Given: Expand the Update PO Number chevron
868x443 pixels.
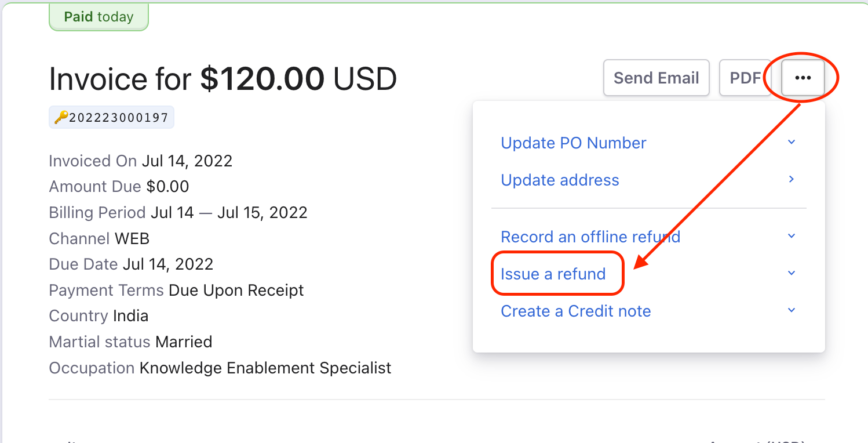Looking at the screenshot, I should click(x=792, y=143).
